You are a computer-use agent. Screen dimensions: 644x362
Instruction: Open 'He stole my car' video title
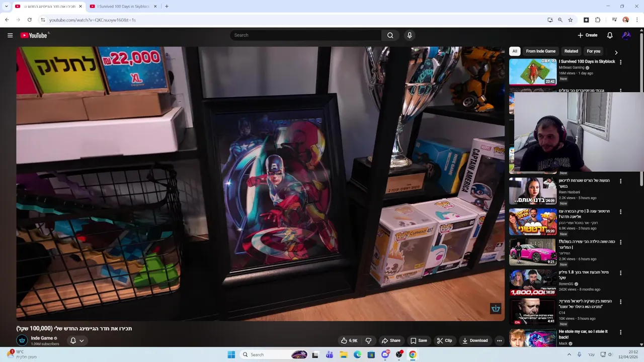(583, 334)
